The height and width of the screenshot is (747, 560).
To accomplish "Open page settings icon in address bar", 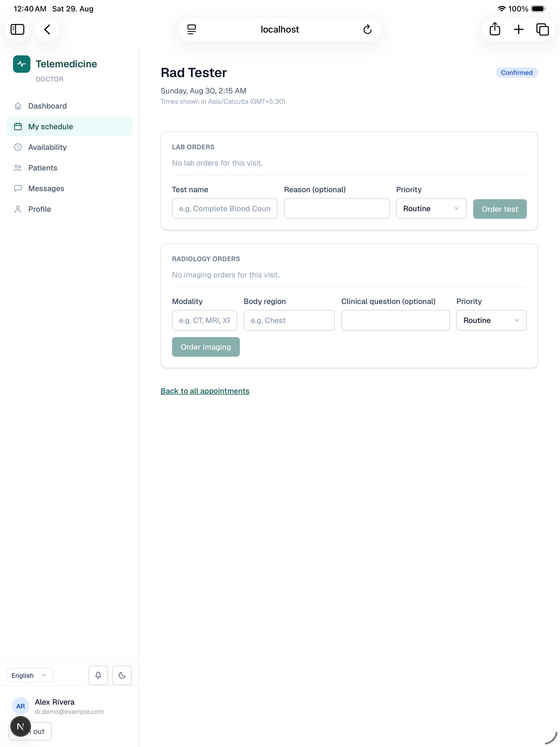I will 191,29.
